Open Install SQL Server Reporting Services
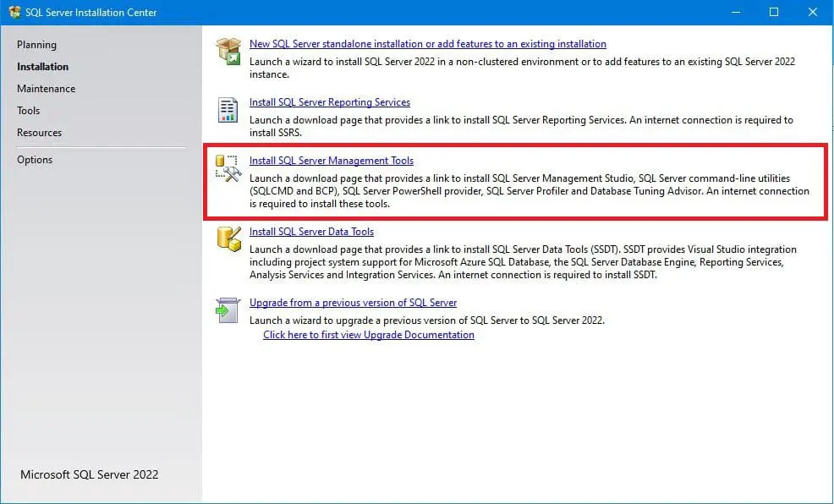 pyautogui.click(x=330, y=101)
